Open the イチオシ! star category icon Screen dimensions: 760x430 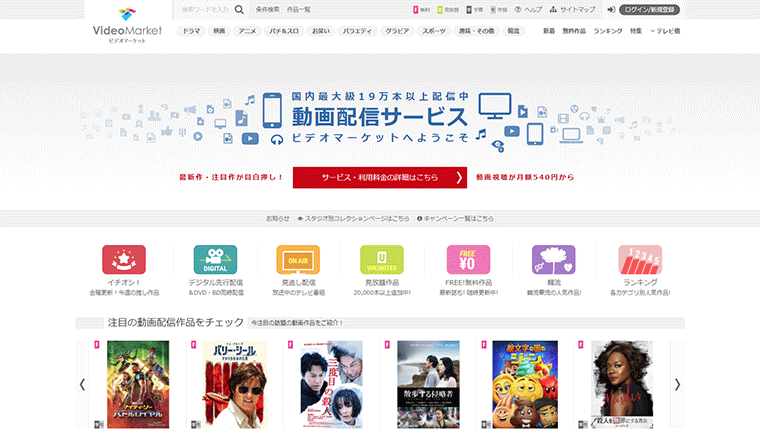click(123, 260)
